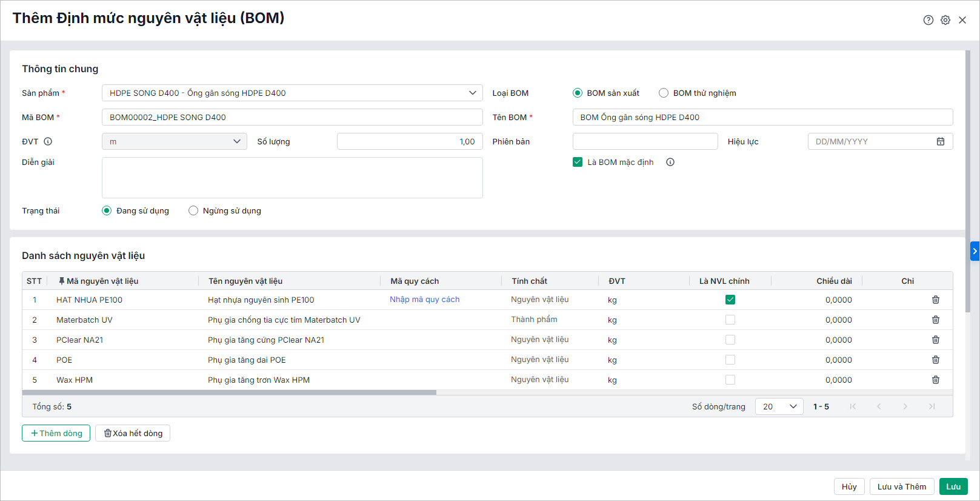
Task: Click the Phiên bản input field
Action: 645,141
